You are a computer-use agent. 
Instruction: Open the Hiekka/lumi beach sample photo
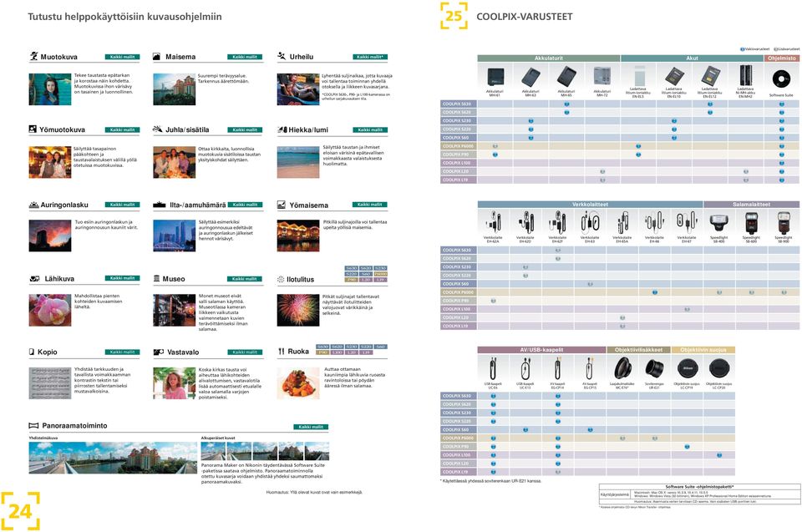[298, 162]
